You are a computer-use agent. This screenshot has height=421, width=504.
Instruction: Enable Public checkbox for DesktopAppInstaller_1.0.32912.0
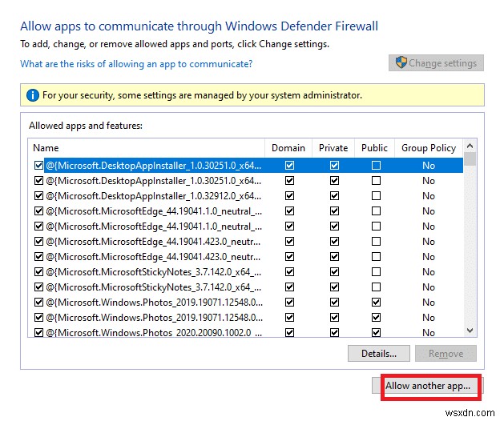tap(376, 196)
